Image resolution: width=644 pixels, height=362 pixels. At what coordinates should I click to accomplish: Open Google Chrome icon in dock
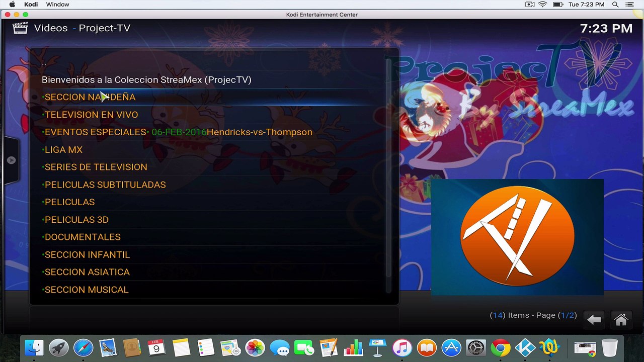[501, 347]
